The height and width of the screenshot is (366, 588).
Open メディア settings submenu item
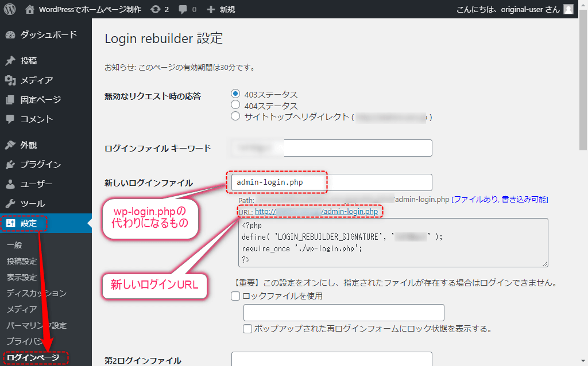tap(22, 309)
